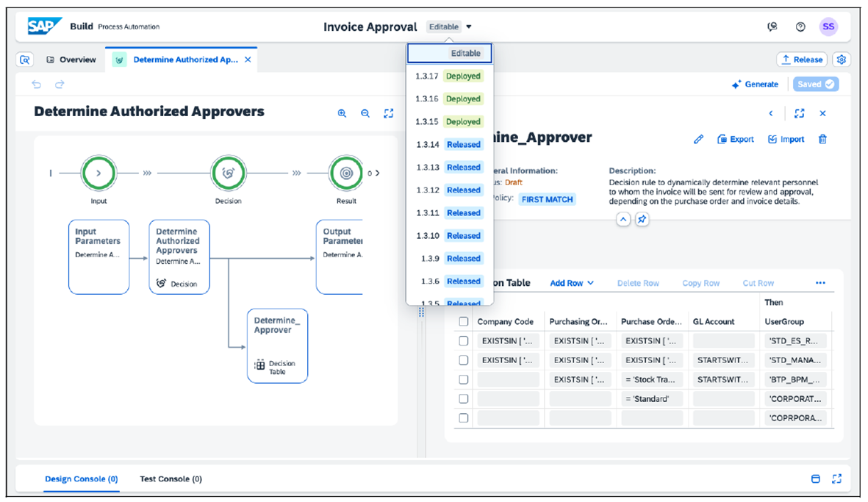Pin the header using the pin icon
The width and height of the screenshot is (868, 502).
(x=642, y=219)
